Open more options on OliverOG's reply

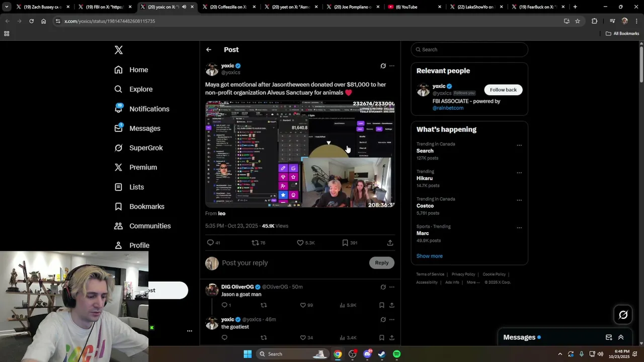[392, 287]
